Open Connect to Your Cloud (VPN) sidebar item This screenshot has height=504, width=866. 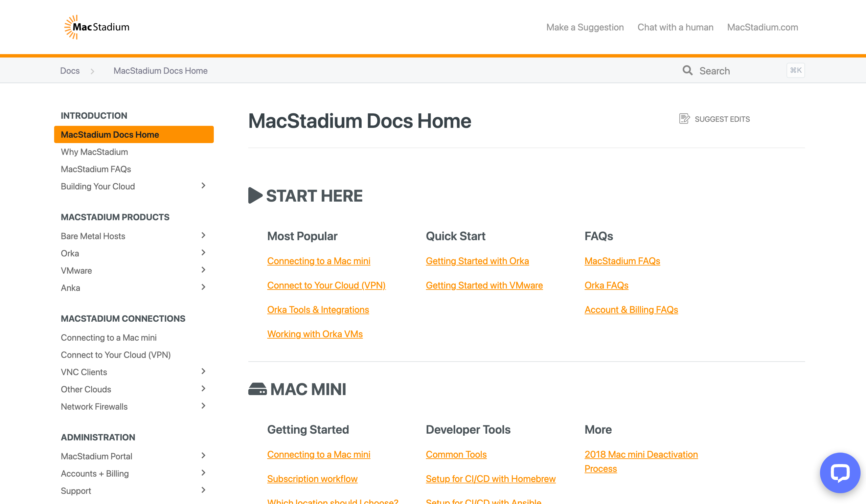116,354
